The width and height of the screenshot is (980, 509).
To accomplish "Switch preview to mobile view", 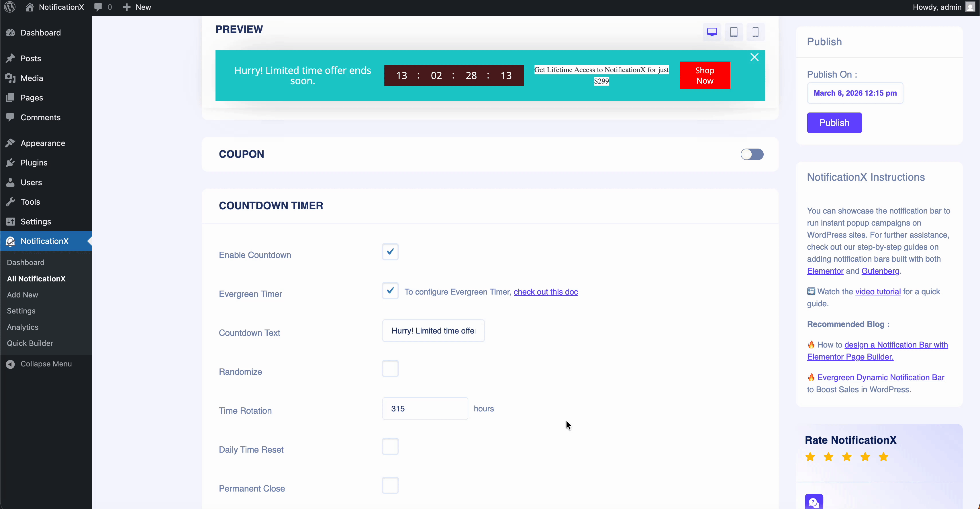I will 755,32.
